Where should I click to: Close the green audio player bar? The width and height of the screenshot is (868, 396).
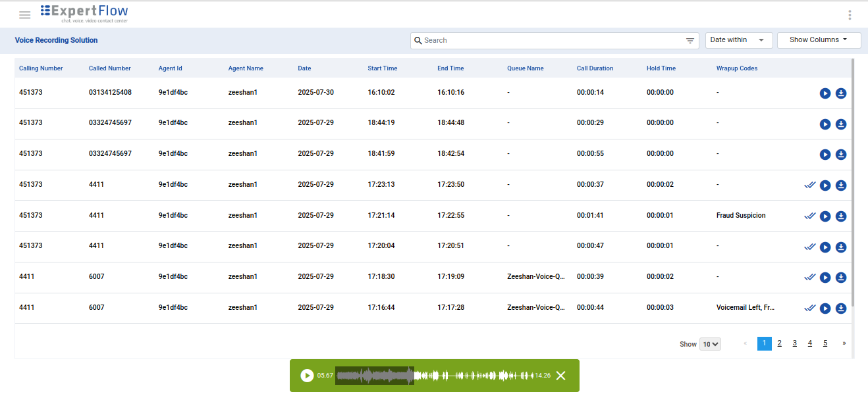(x=560, y=376)
